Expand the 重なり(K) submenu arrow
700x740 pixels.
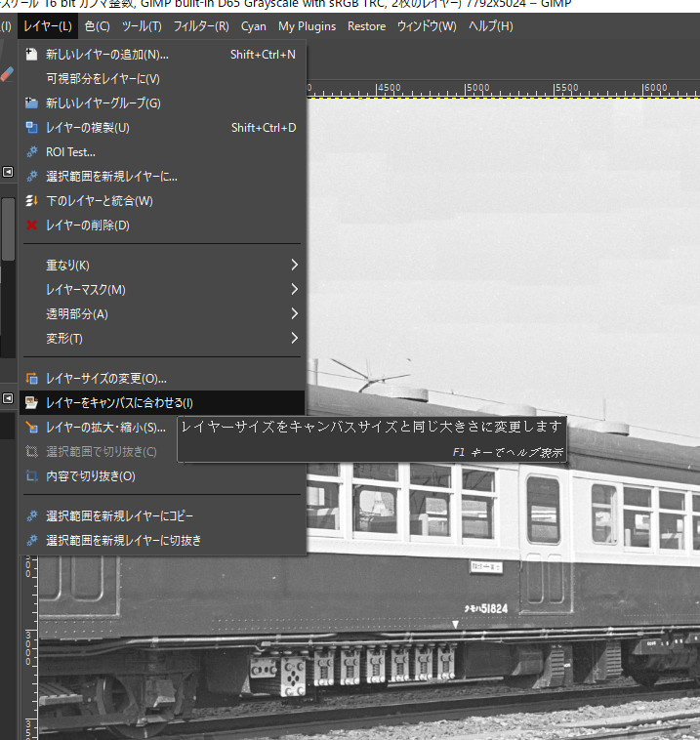294,265
